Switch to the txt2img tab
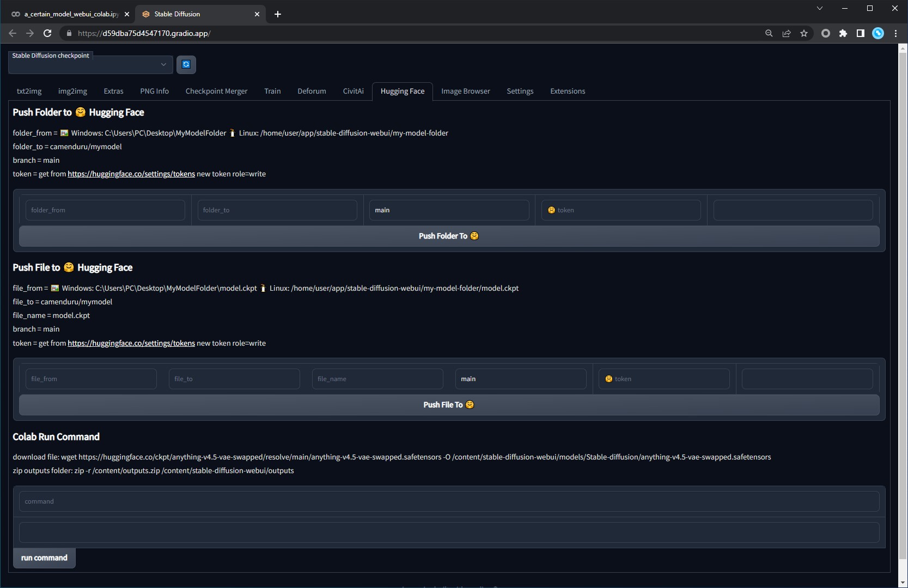 click(29, 91)
